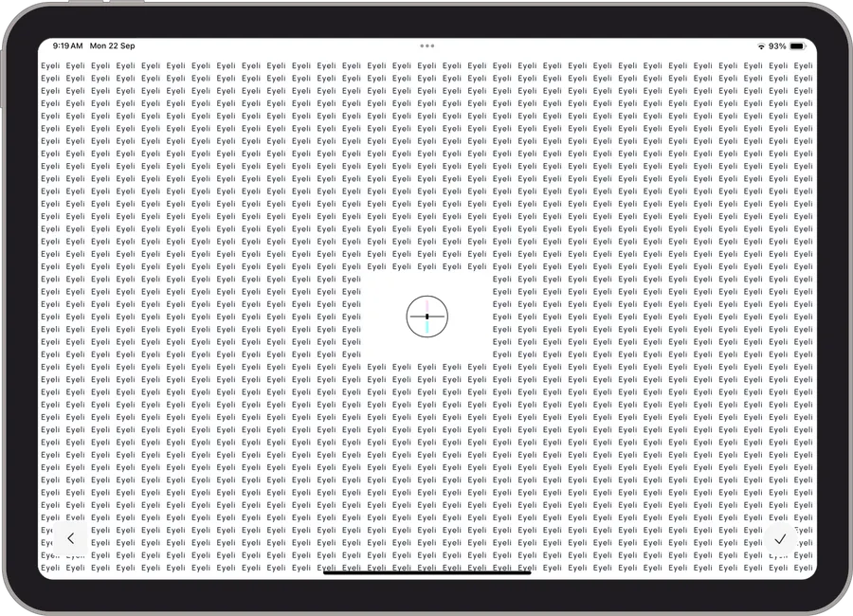Tap the 9:19 AM clock
Viewport: 853px width, 616px height.
pyautogui.click(x=67, y=45)
